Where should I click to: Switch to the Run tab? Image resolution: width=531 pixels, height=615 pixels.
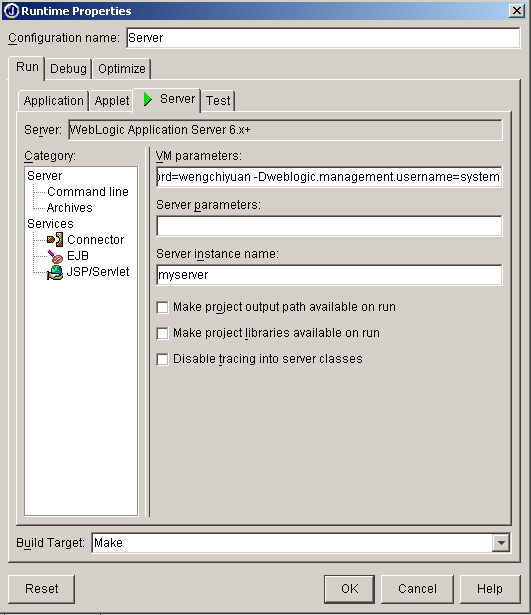click(27, 67)
